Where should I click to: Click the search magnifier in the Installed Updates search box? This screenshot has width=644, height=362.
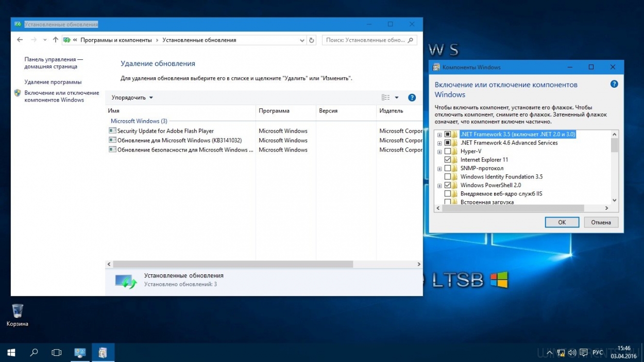(x=411, y=40)
